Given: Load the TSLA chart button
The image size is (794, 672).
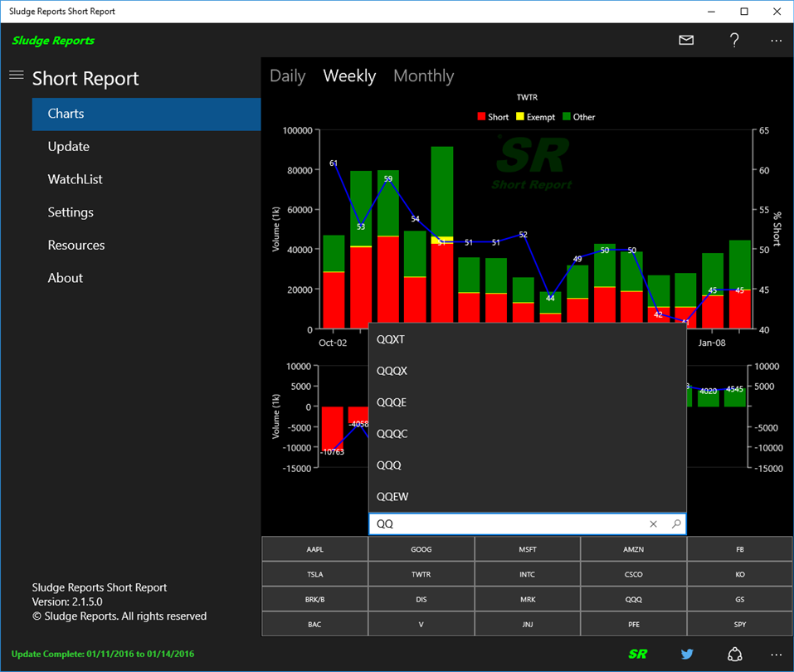Looking at the screenshot, I should tap(314, 574).
